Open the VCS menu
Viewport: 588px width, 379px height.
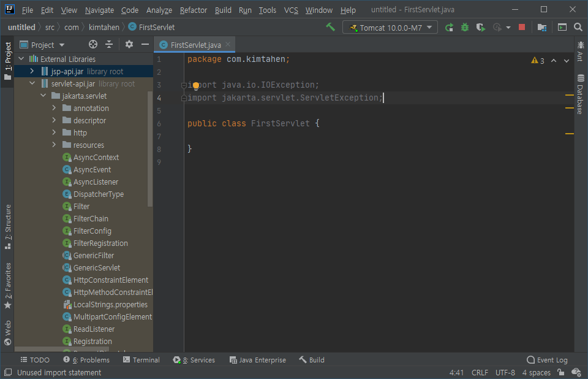coord(291,10)
